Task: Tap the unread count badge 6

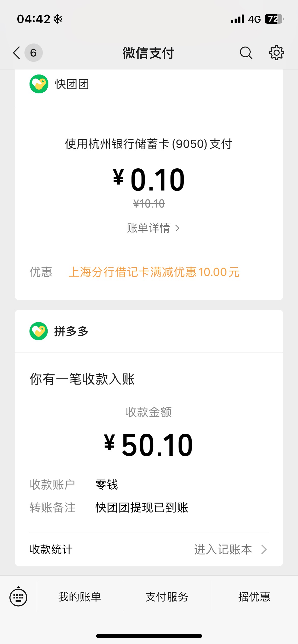Action: pyautogui.click(x=33, y=53)
